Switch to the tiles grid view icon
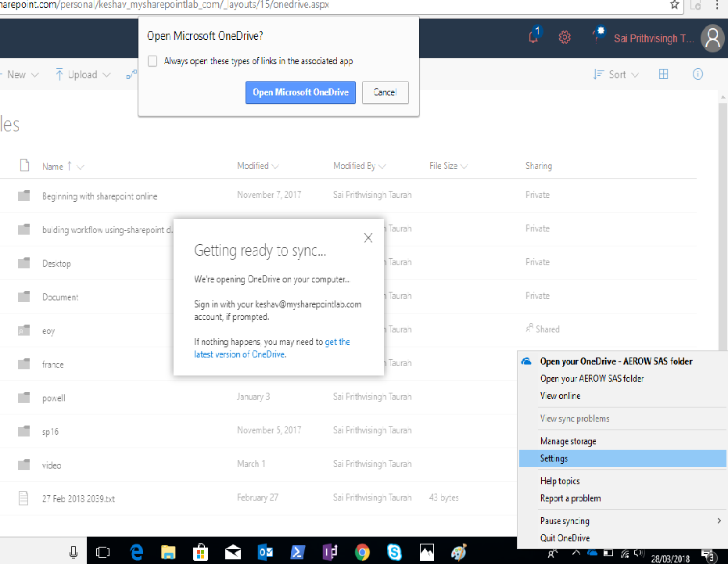The image size is (728, 564). click(x=663, y=74)
